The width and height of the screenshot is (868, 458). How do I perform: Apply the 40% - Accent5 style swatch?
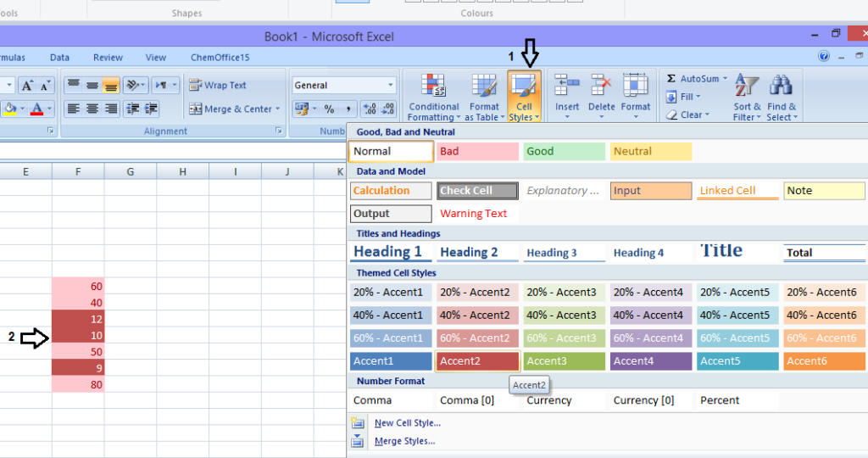coord(737,316)
